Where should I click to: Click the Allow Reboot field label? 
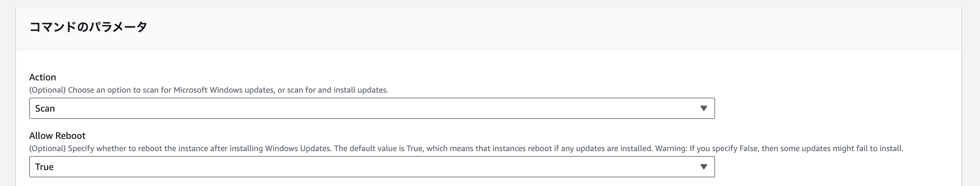coord(57,135)
